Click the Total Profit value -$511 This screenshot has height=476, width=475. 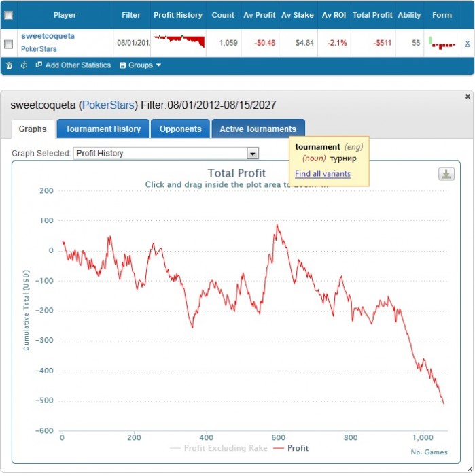[x=382, y=43]
